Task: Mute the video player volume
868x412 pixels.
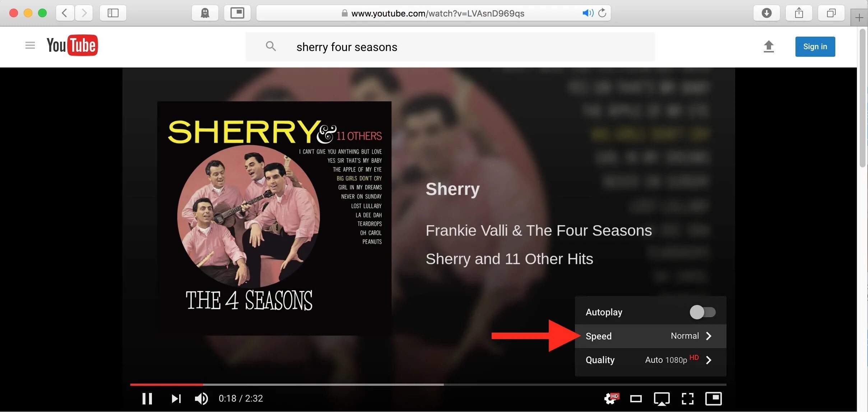Action: pyautogui.click(x=201, y=398)
